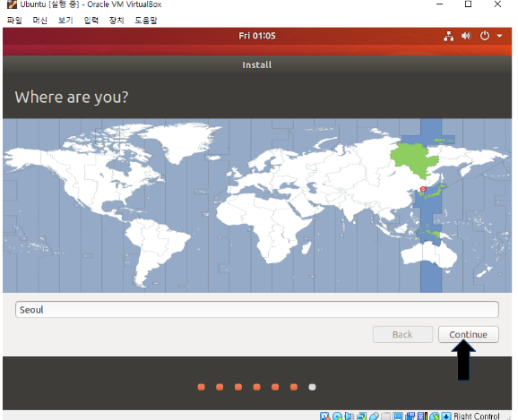This screenshot has width=518, height=420.
Task: Click the Seoul location text field
Action: 256,309
